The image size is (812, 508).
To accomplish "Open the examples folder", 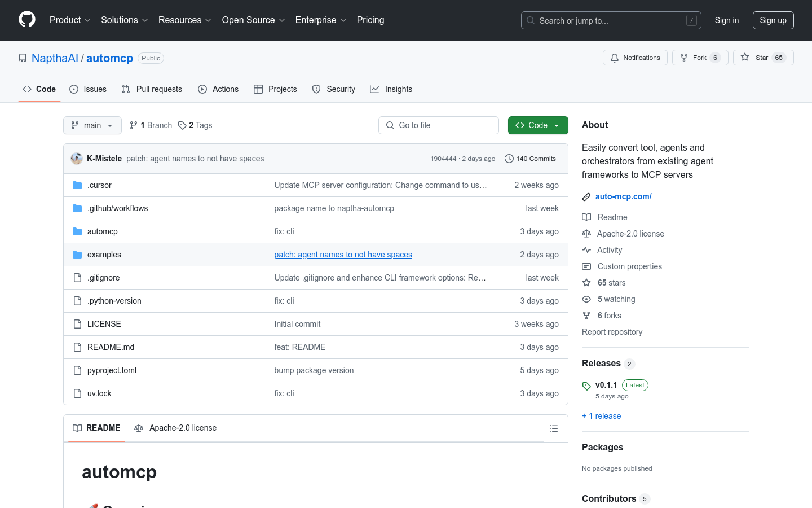I will 104,255.
